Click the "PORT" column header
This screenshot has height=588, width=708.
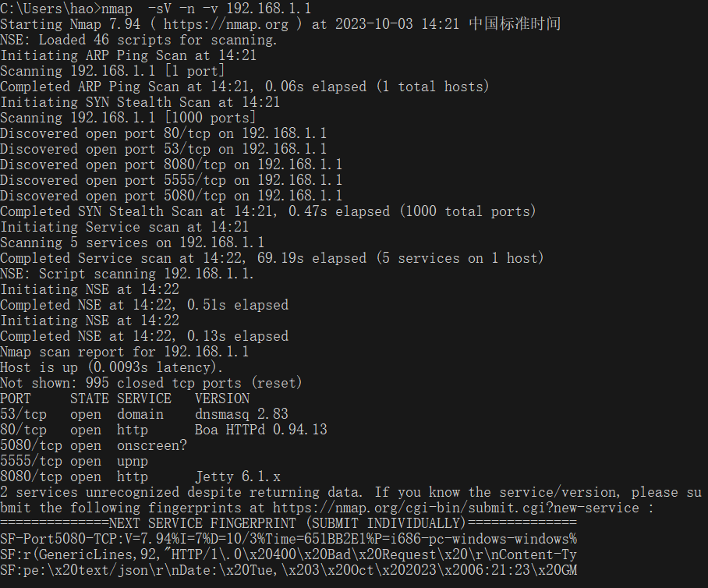[x=16, y=398]
